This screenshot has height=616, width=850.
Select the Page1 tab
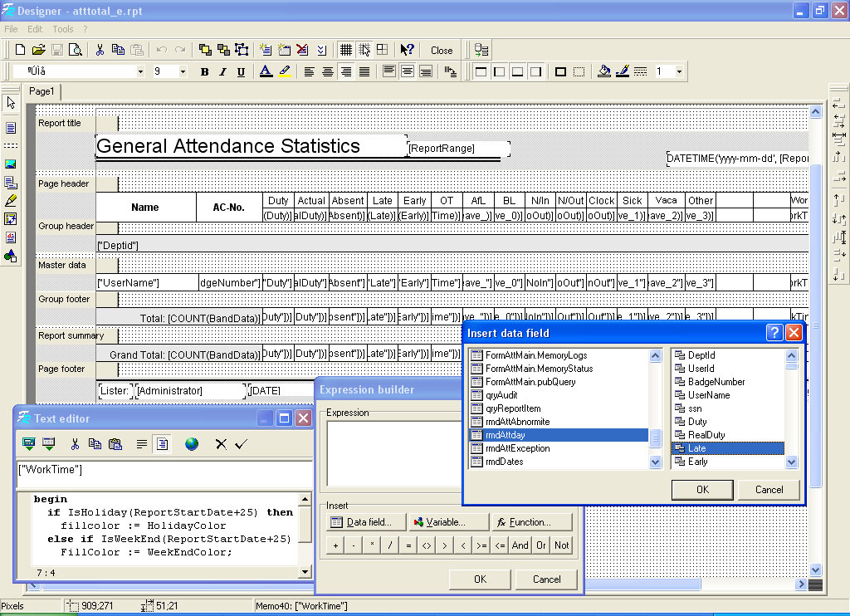(x=42, y=91)
